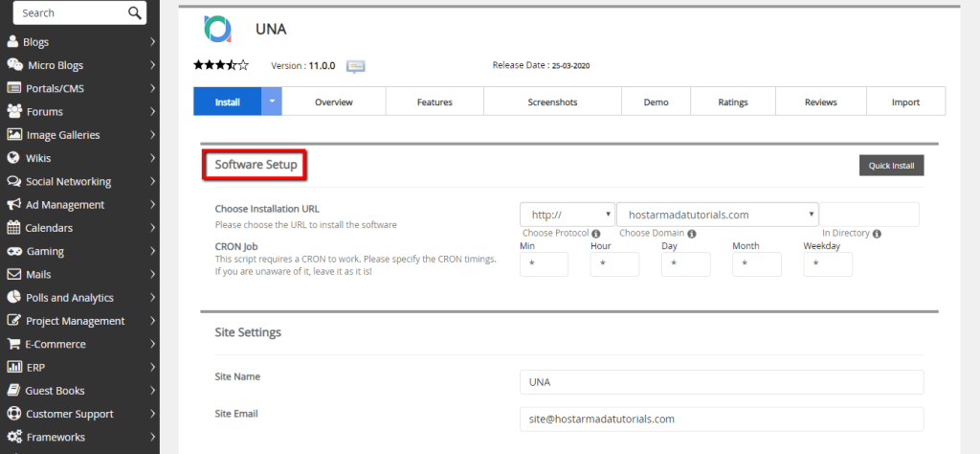This screenshot has width=980, height=454.
Task: Click the In Directory input field
Action: (x=869, y=215)
